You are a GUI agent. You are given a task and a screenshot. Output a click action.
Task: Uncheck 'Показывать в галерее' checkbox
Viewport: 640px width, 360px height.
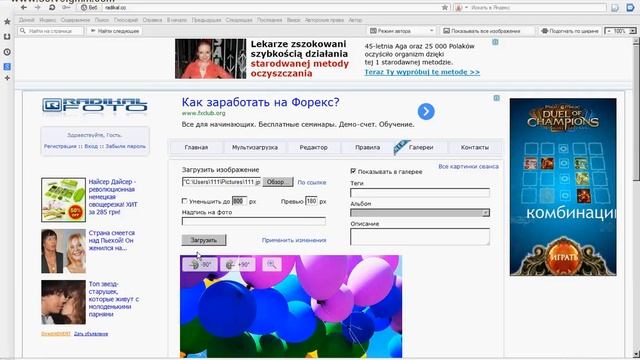(x=353, y=171)
